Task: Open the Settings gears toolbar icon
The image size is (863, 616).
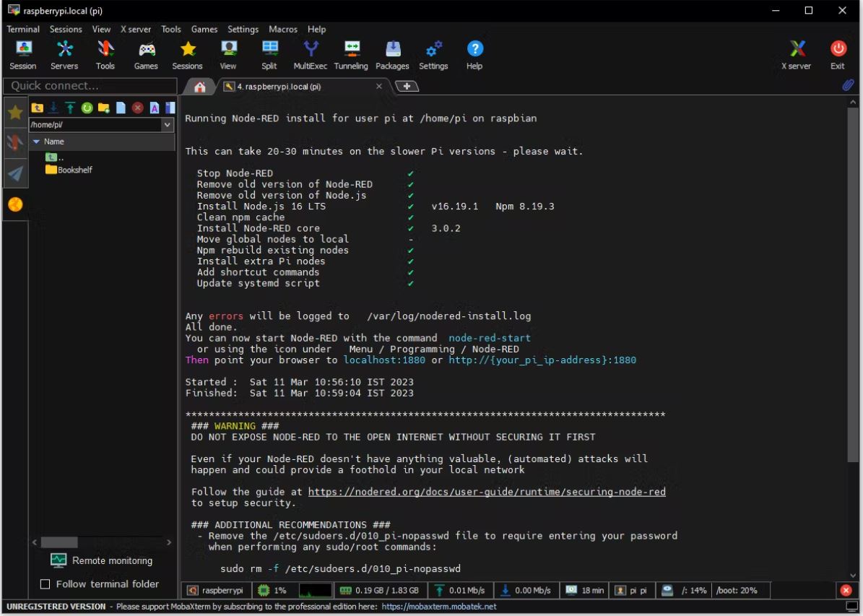Action: tap(434, 55)
